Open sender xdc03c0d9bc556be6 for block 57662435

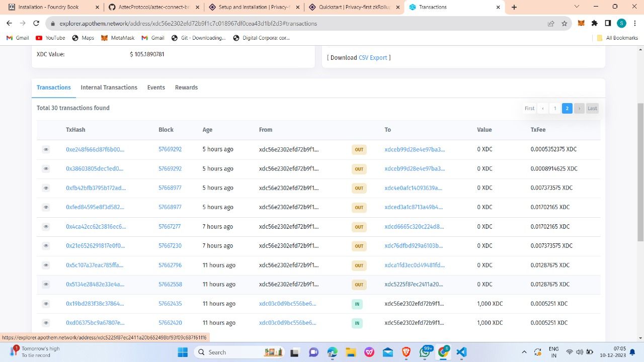pyautogui.click(x=287, y=304)
